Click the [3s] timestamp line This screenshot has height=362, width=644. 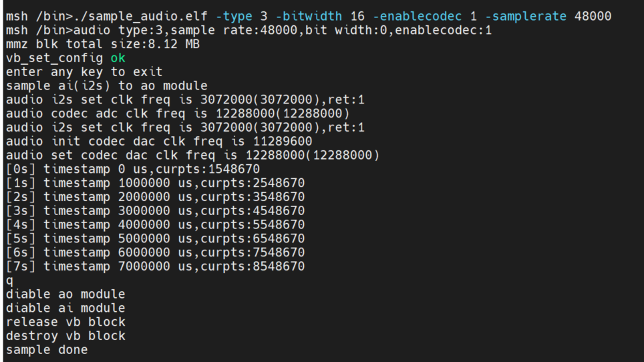[x=155, y=211]
